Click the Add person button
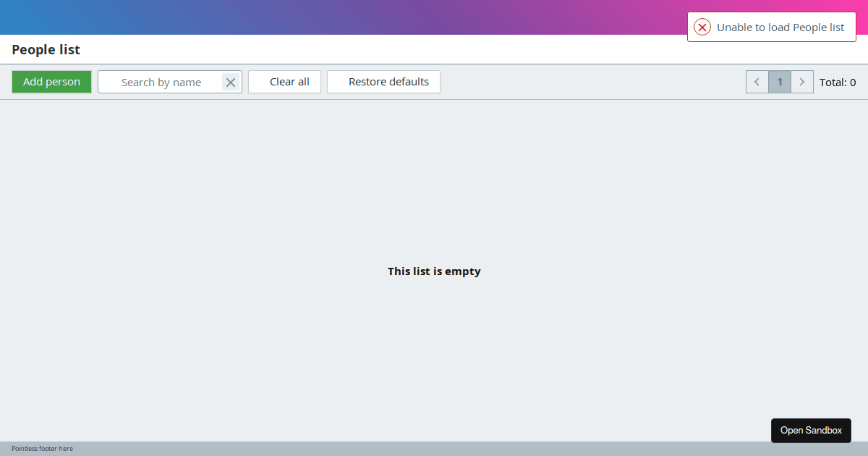Screen dimensions: 868x456 point(51,82)
